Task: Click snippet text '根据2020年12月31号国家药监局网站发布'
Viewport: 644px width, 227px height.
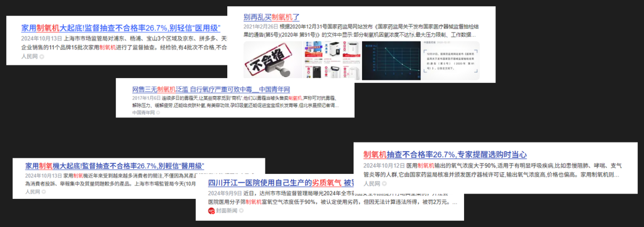Action: pos(327,27)
